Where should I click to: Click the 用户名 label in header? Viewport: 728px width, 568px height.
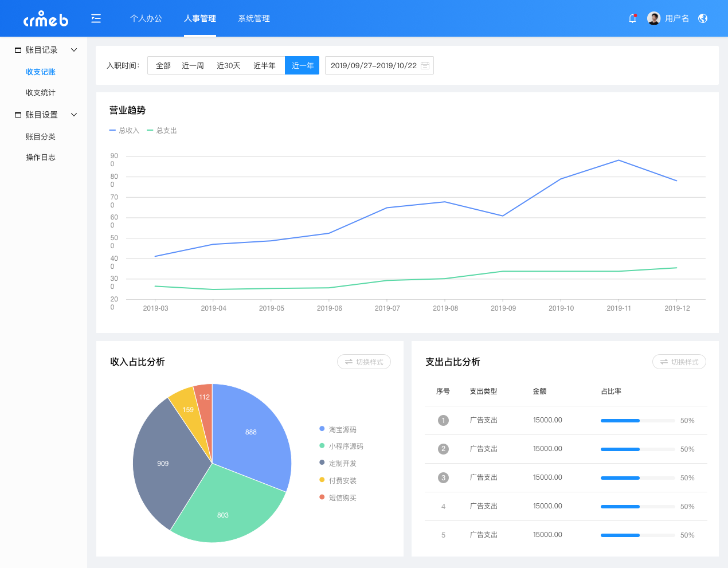(677, 18)
